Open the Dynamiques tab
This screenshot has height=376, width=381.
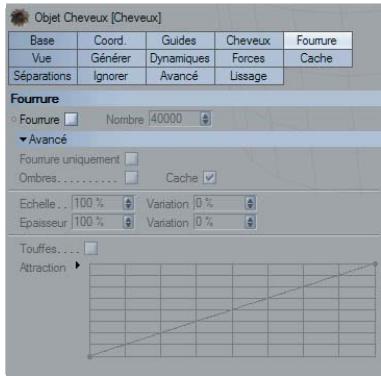click(180, 58)
